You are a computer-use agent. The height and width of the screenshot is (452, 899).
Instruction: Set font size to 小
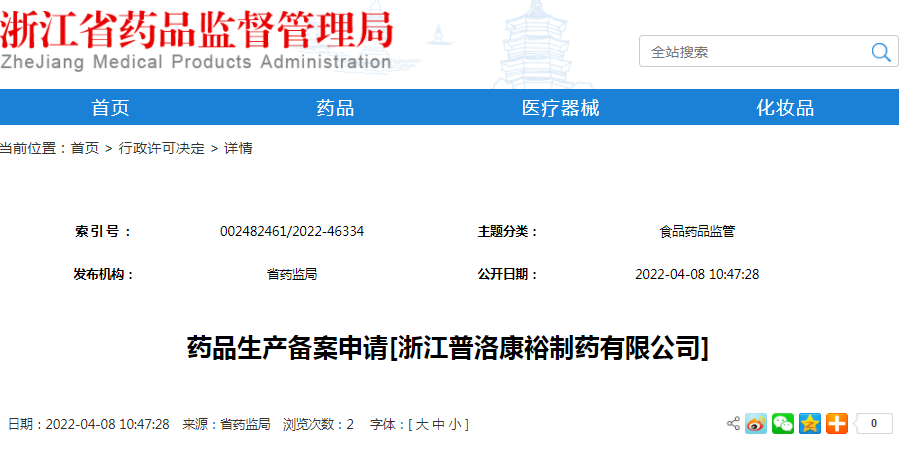coord(455,424)
